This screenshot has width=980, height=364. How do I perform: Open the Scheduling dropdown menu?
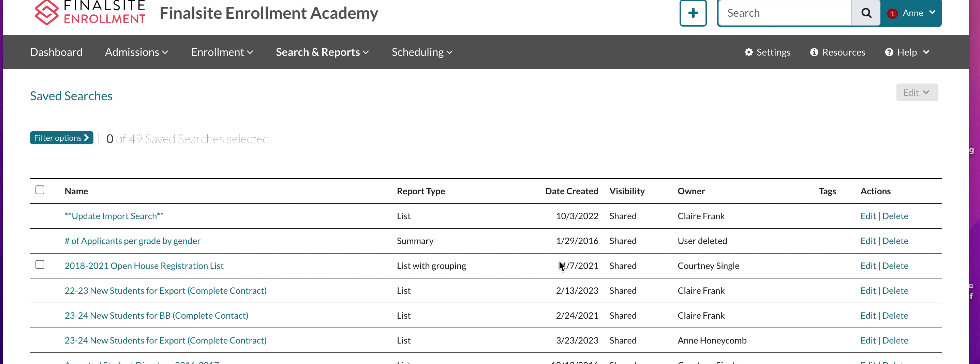tap(421, 52)
